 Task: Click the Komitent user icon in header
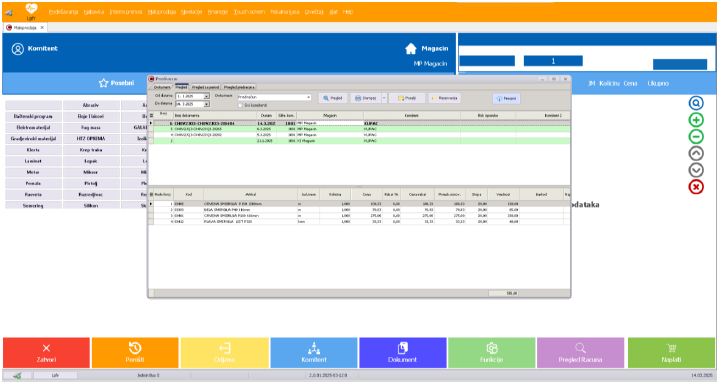(17, 49)
